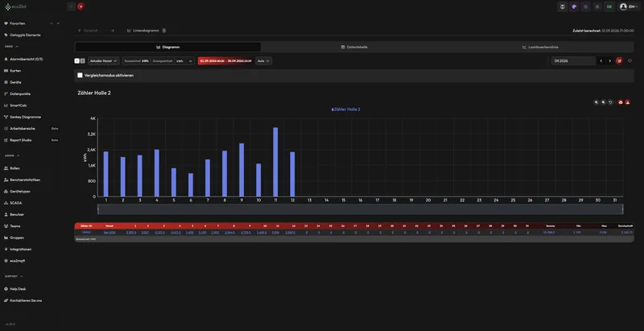Go to previous month arrow
The height and width of the screenshot is (331, 644).
coord(601,60)
